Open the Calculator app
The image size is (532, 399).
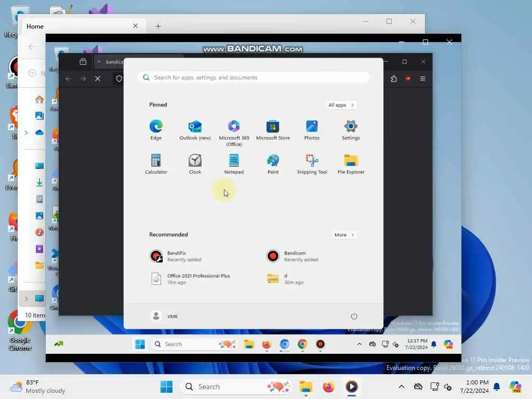(156, 164)
